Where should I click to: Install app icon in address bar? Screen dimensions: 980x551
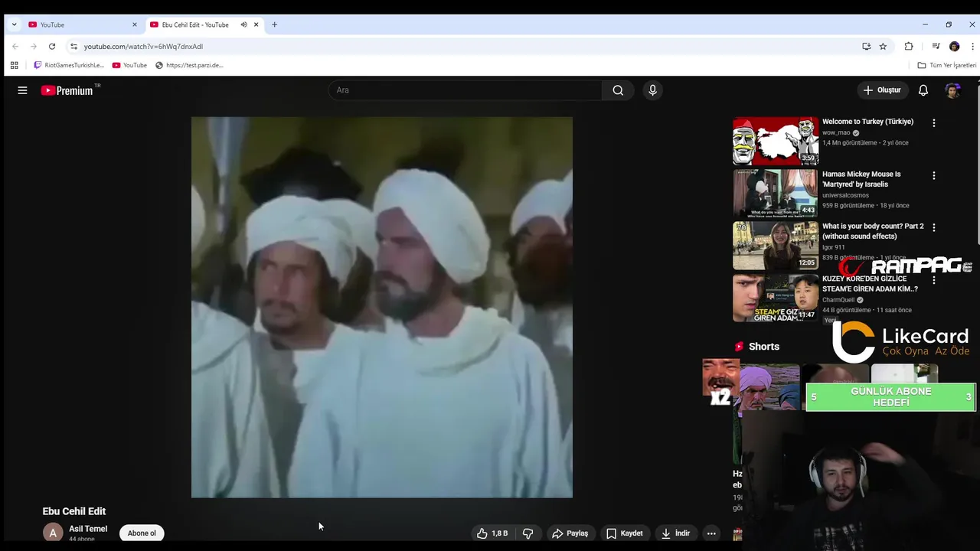pos(866,46)
